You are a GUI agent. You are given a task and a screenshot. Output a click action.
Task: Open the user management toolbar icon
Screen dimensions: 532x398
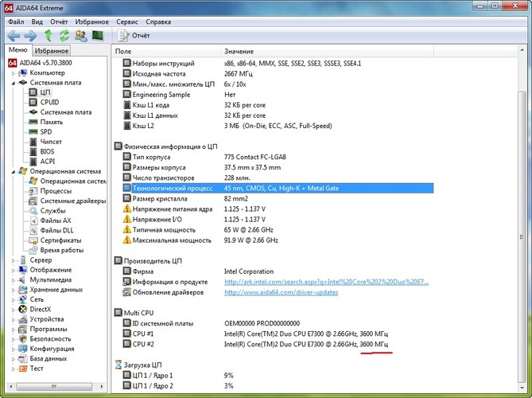pyautogui.click(x=81, y=35)
